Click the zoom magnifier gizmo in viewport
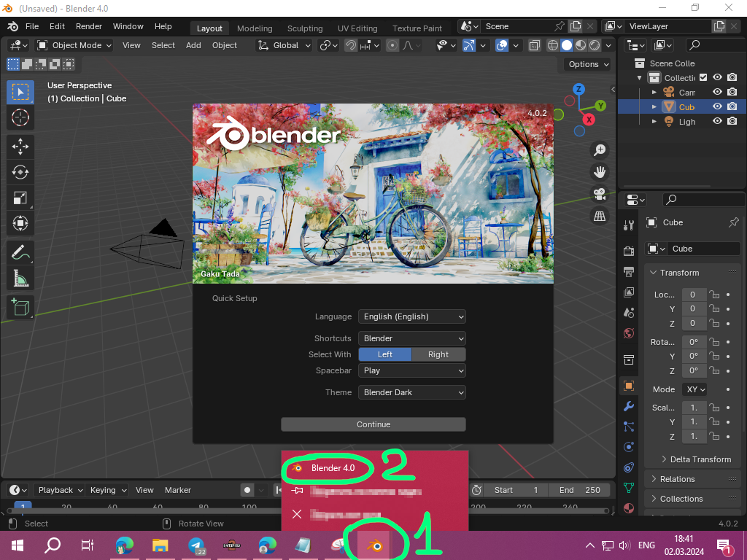This screenshot has height=560, width=747. [x=600, y=150]
